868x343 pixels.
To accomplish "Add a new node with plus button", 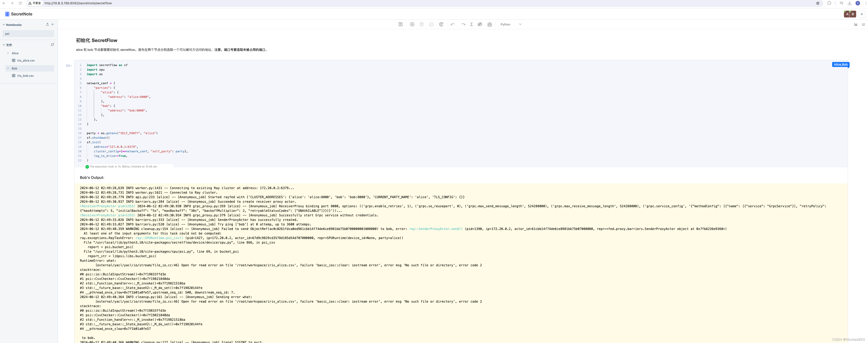I will pyautogui.click(x=862, y=14).
